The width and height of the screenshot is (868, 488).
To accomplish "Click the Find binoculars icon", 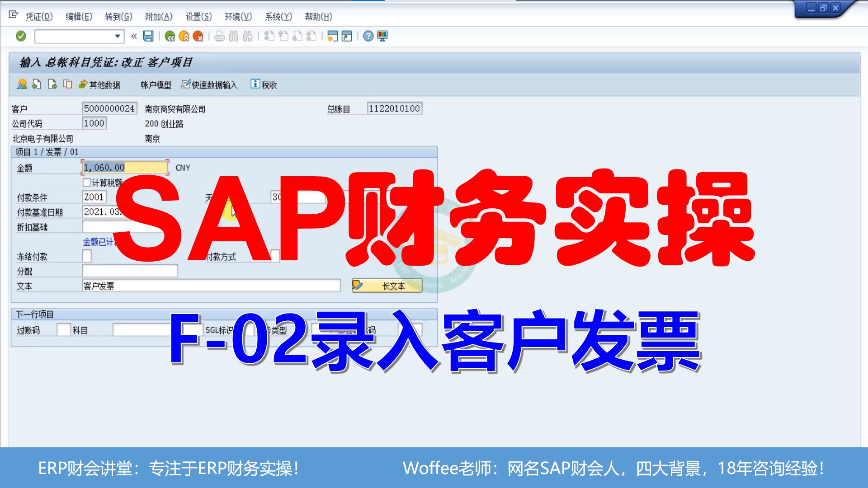I will coord(233,36).
